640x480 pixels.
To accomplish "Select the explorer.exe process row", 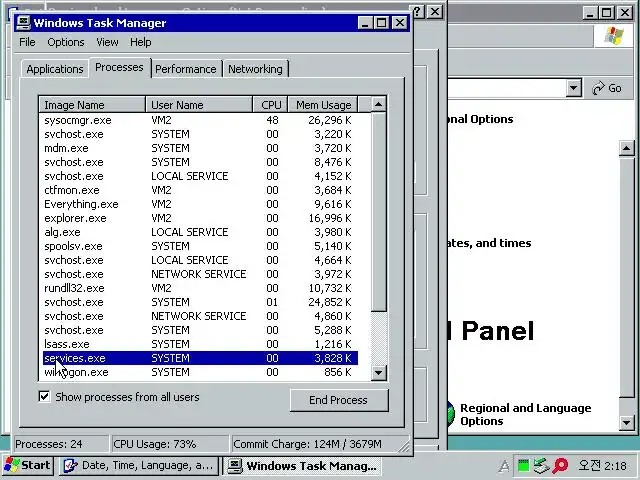I will coord(200,218).
